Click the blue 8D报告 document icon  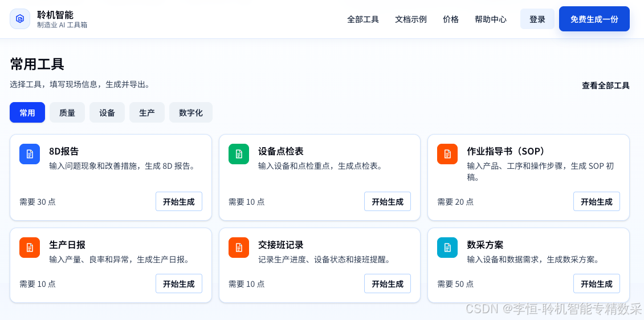coord(30,154)
